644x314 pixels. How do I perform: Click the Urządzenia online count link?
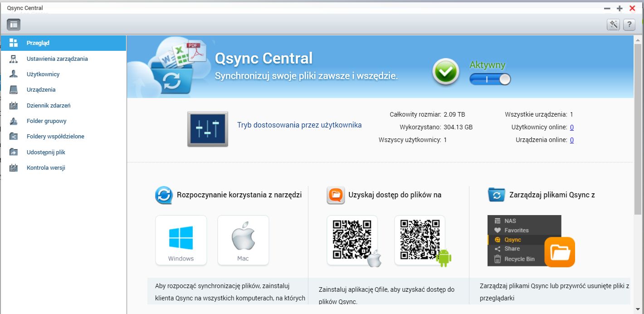click(x=572, y=140)
